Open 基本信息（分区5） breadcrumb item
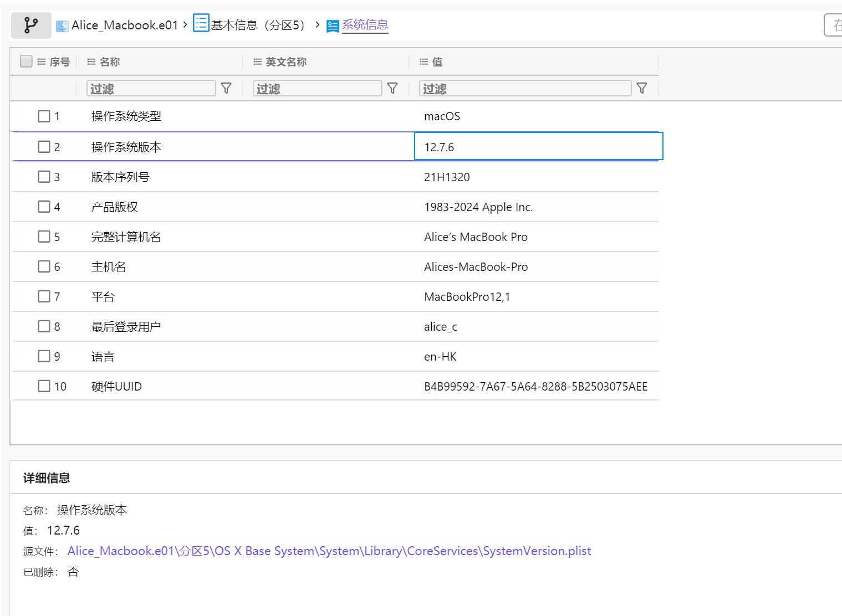This screenshot has height=616, width=842. (x=259, y=25)
